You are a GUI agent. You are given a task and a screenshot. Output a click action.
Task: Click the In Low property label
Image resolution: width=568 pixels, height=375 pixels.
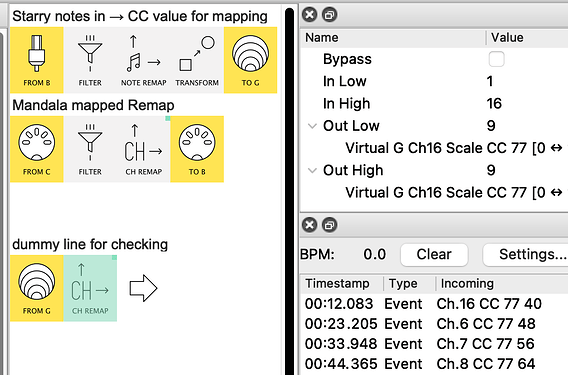(x=344, y=81)
